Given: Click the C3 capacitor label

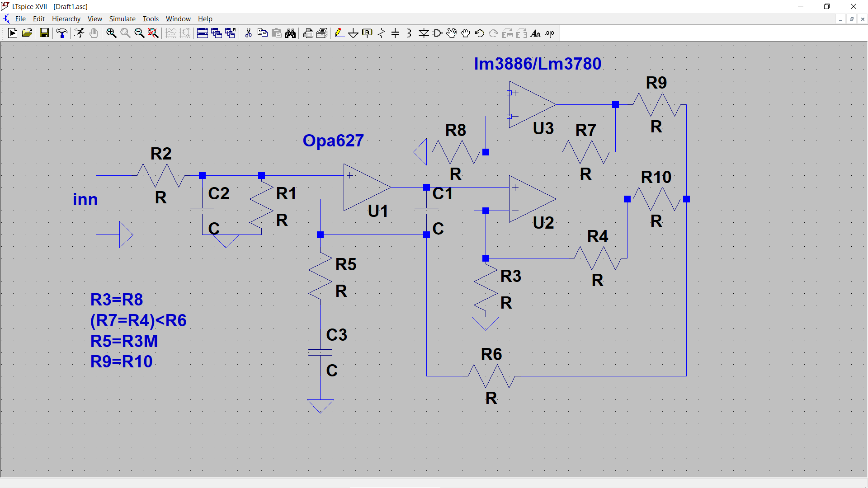Looking at the screenshot, I should pyautogui.click(x=337, y=335).
